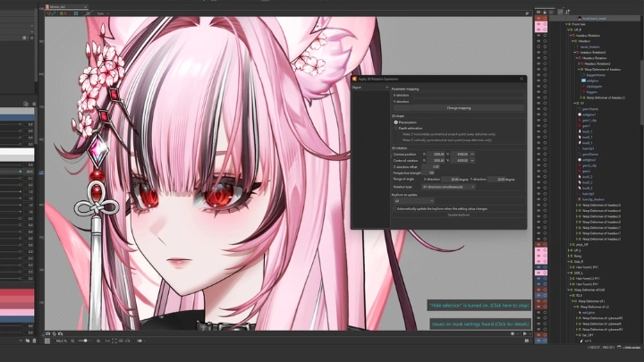Toggle the eye column header in parts panel
The height and width of the screenshot is (362, 644).
coord(538,13)
